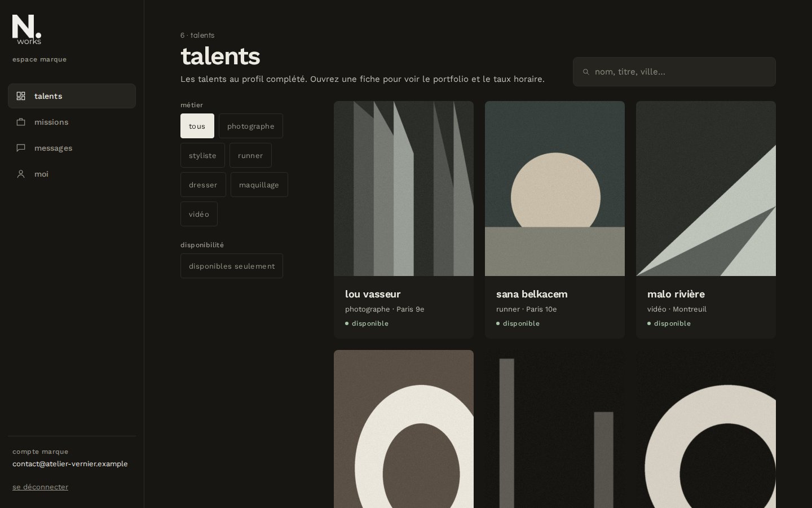Click the talents grid icon in sidebar
812x508 pixels.
[21, 96]
